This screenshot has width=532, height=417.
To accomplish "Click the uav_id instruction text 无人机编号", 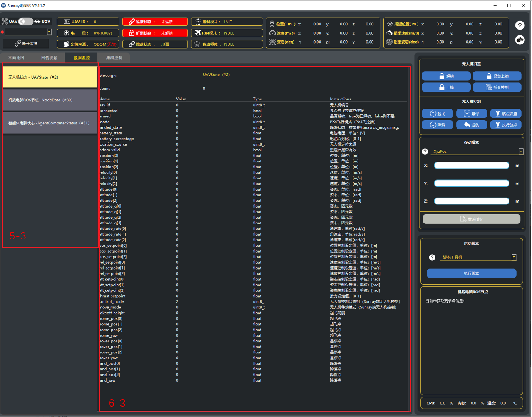I will point(340,105).
